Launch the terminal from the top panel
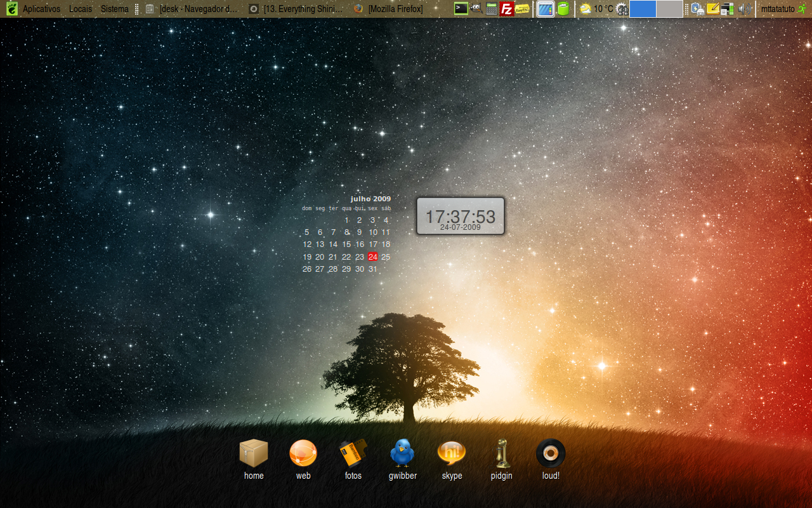 click(x=461, y=9)
